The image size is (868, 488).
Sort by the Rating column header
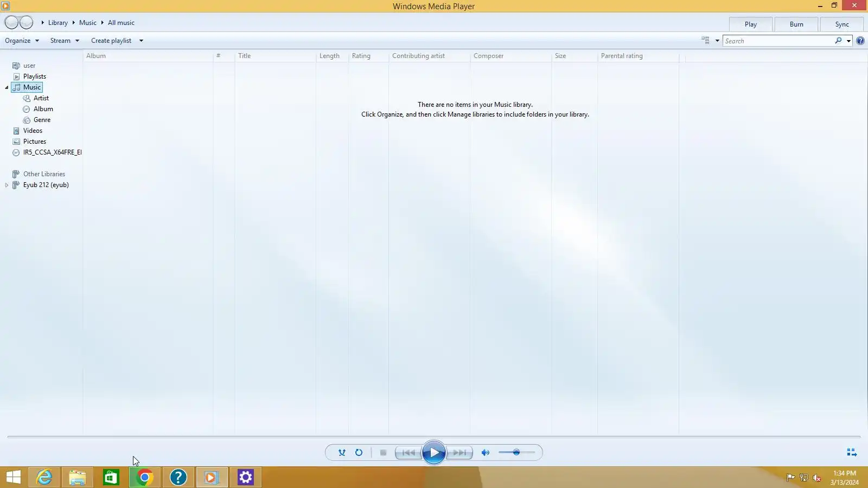pyautogui.click(x=369, y=56)
